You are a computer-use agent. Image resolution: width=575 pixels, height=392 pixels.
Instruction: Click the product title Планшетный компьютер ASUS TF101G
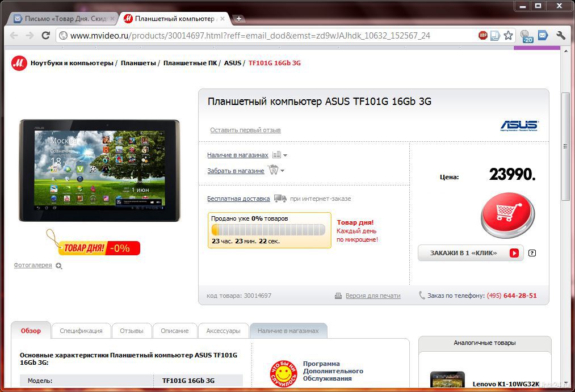[319, 102]
